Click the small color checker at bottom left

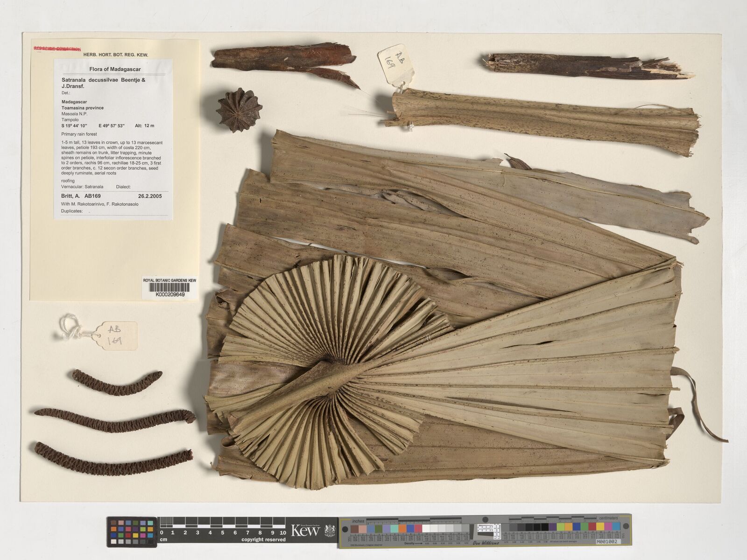point(132,532)
